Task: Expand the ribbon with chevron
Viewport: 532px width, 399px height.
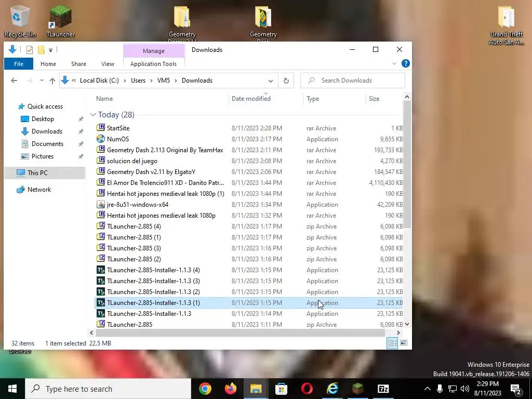Action: point(394,64)
